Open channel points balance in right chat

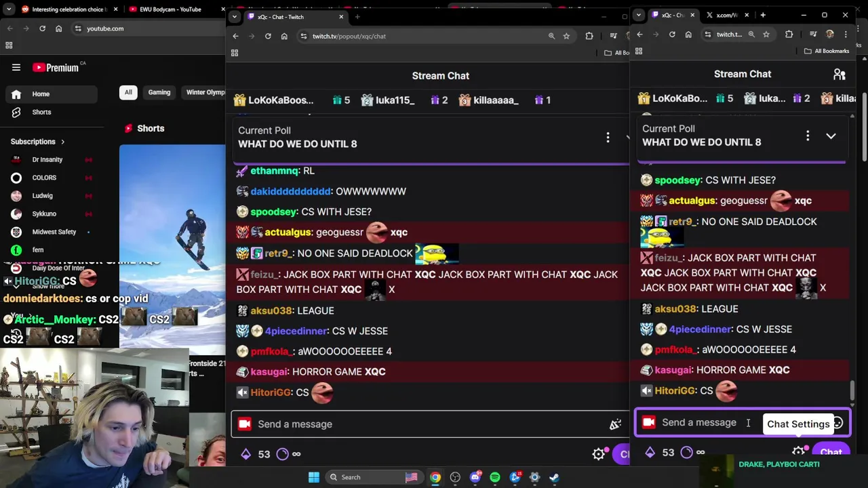click(x=659, y=453)
